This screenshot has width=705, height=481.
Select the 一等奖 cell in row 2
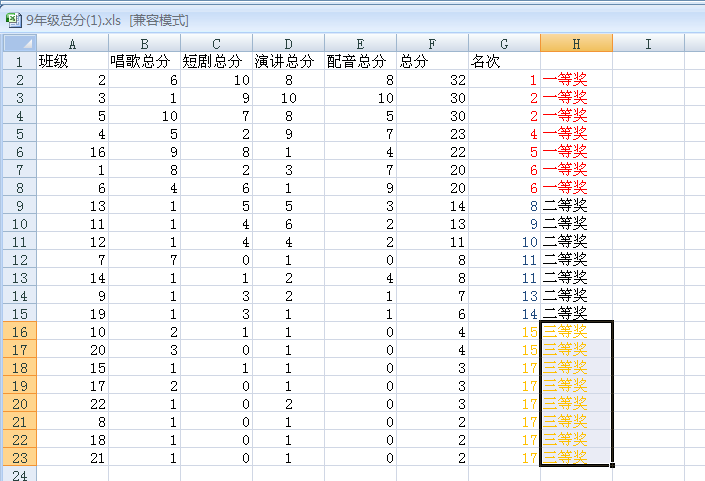576,79
